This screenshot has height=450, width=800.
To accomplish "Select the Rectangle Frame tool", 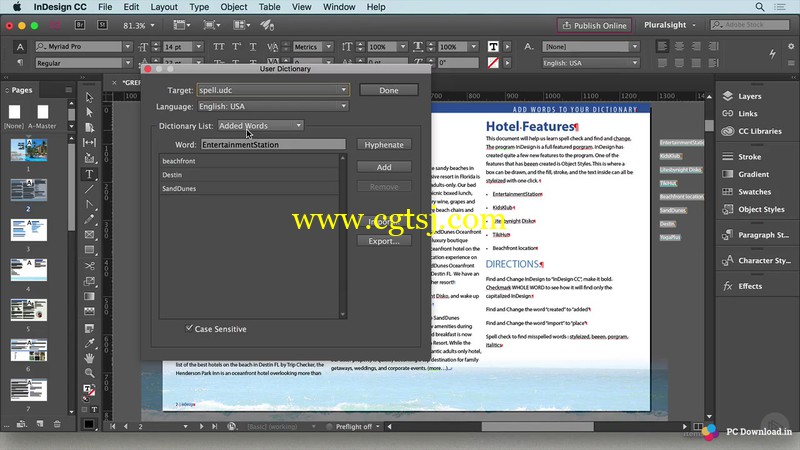I will click(89, 235).
